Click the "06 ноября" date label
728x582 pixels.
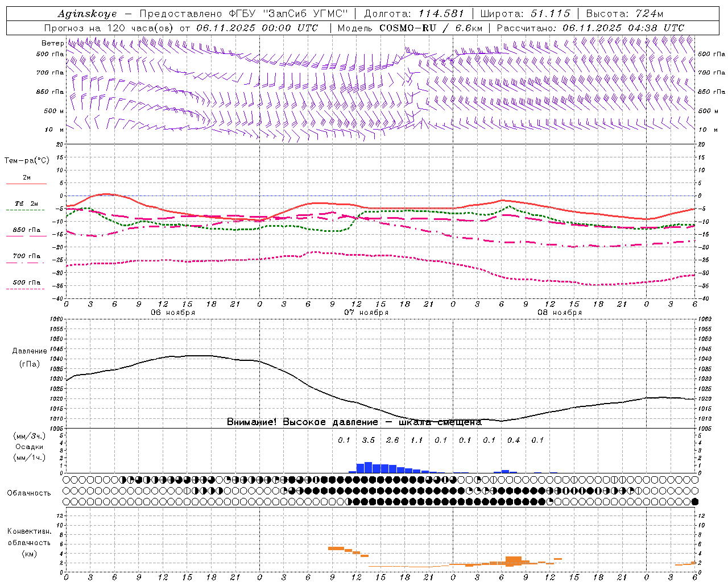(x=173, y=312)
